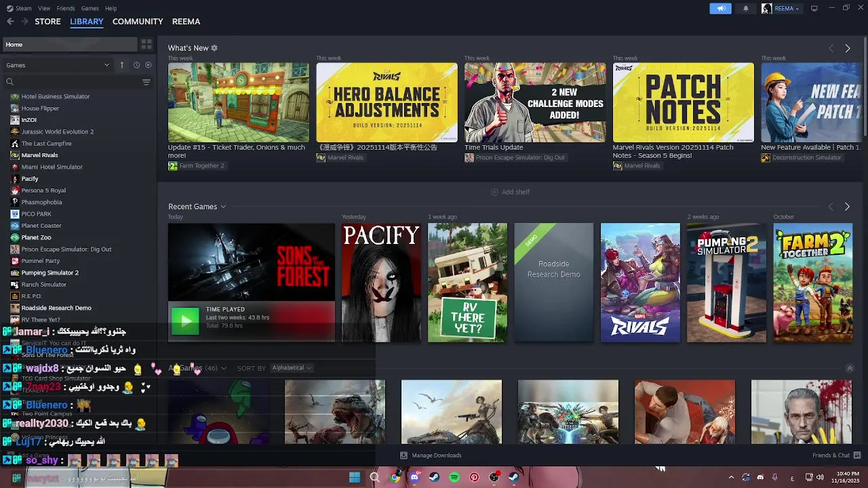Open the REEMA account dropdown
Viewport: 868px width, 488px height.
[787, 9]
